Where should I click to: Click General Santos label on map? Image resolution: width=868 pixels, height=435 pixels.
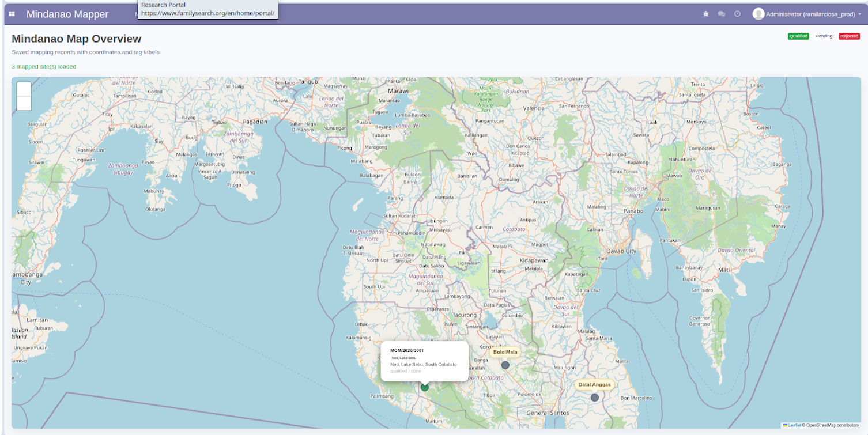click(549, 413)
